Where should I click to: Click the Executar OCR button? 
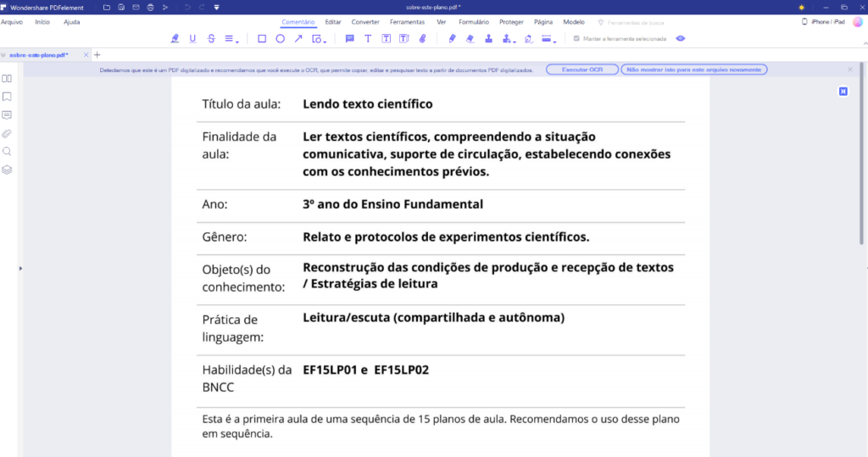point(582,70)
